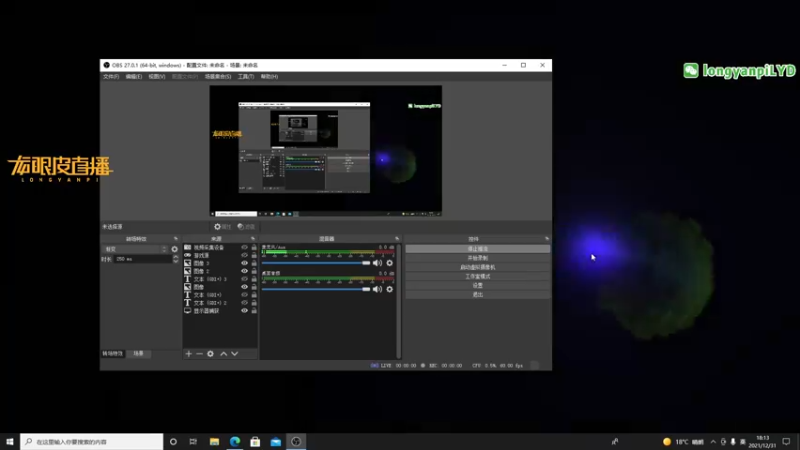Open the 文件(F) menu

pyautogui.click(x=111, y=77)
